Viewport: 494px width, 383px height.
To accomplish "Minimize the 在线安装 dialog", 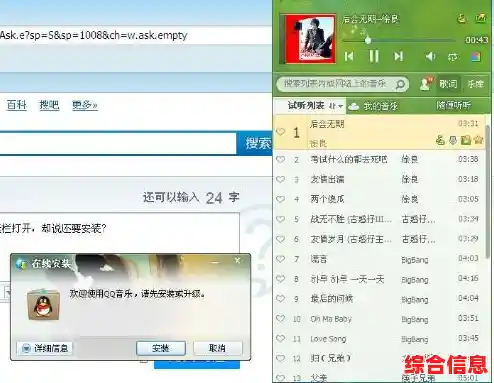I will coord(215,262).
